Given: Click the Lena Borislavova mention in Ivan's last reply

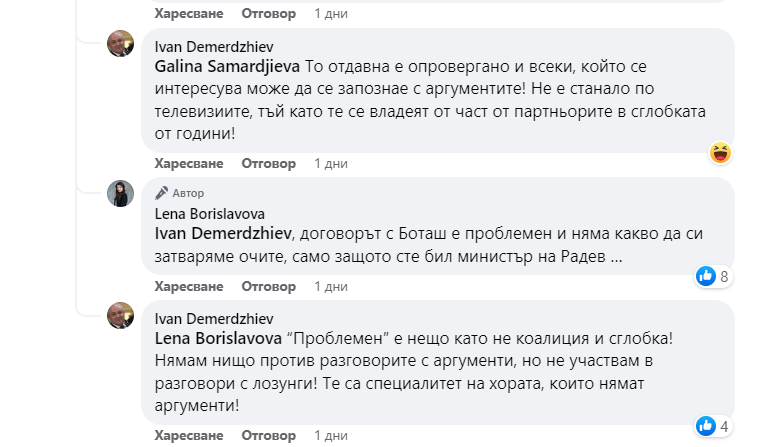Looking at the screenshot, I should pos(219,338).
